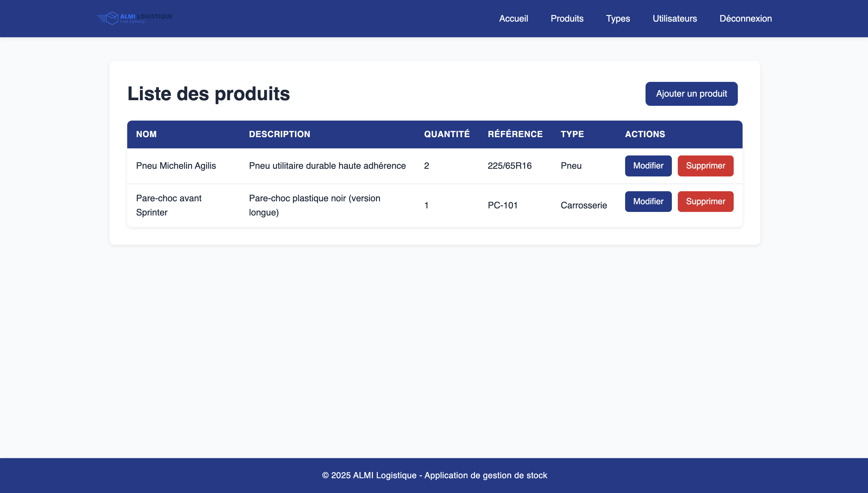Image resolution: width=868 pixels, height=493 pixels.
Task: Delete the Pare-choc avant Sprinter product
Action: (x=705, y=201)
